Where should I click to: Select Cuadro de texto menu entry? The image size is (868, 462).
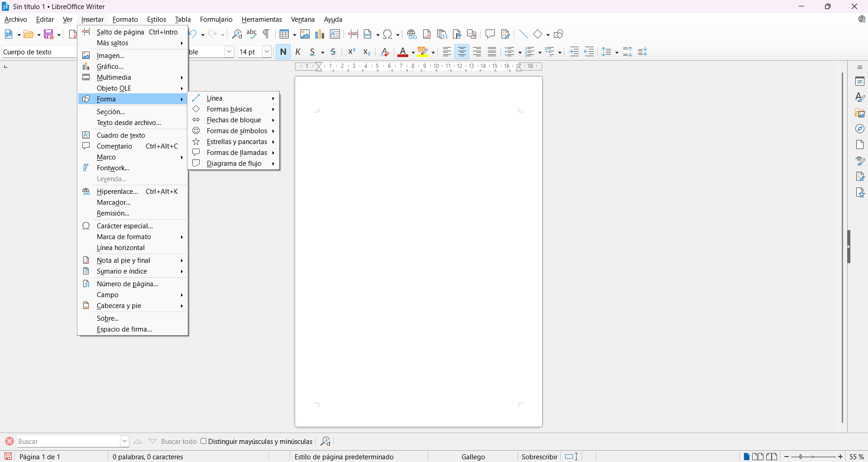[121, 135]
